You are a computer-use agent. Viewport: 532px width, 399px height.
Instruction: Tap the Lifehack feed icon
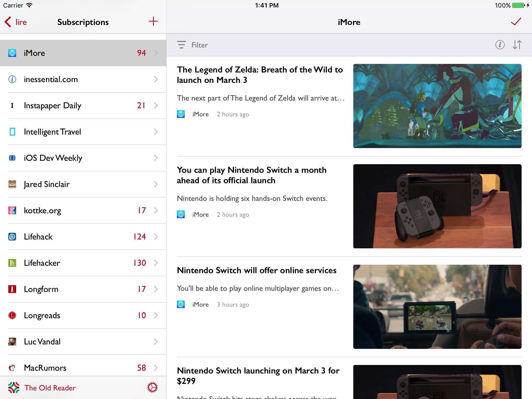click(x=12, y=237)
